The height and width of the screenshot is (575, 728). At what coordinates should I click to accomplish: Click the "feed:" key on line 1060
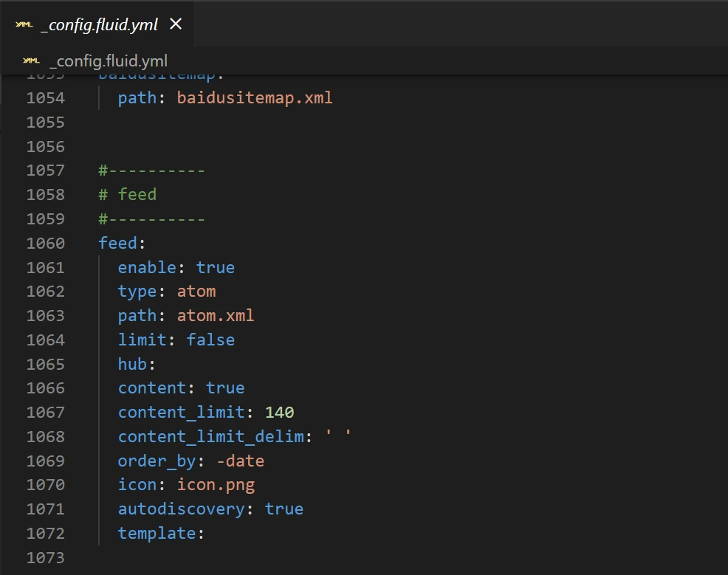[117, 243]
